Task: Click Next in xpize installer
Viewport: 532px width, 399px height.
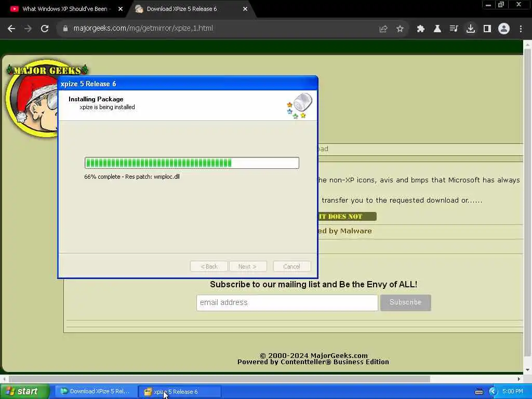Action: tap(248, 267)
